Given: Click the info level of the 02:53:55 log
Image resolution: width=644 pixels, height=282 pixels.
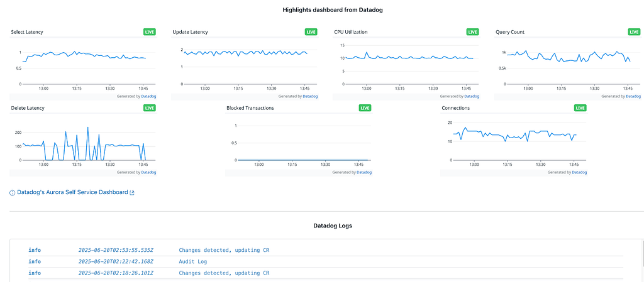Looking at the screenshot, I should click(x=35, y=250).
